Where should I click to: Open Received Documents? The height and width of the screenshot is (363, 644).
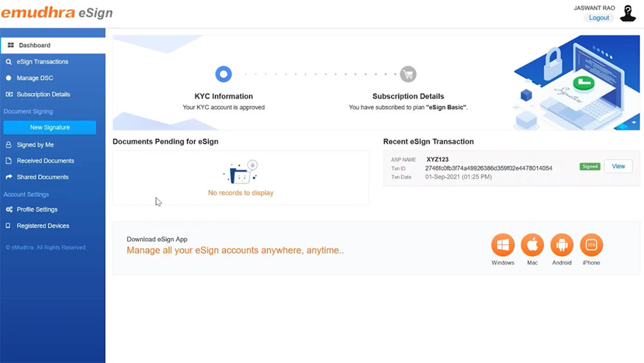click(x=45, y=161)
